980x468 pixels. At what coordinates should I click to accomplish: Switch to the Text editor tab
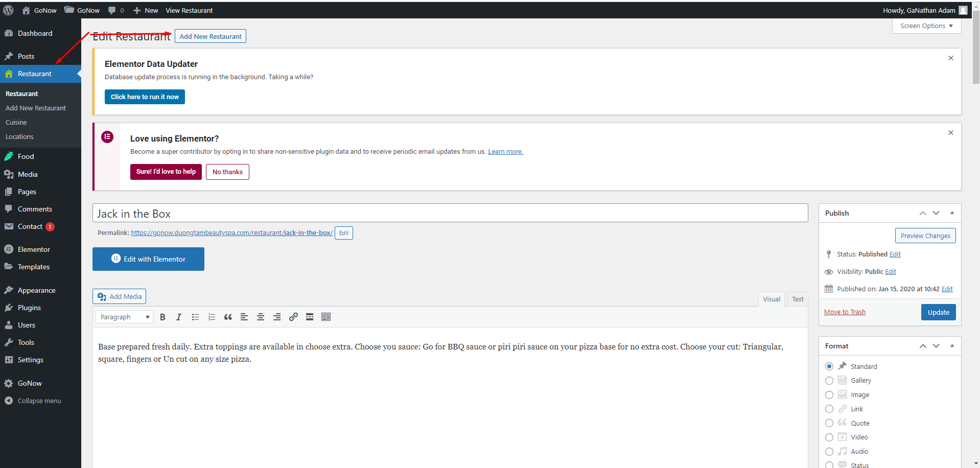pos(798,299)
